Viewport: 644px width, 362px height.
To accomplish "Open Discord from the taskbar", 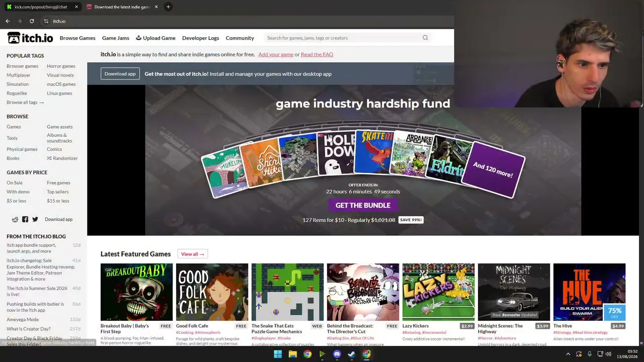I will (x=337, y=354).
